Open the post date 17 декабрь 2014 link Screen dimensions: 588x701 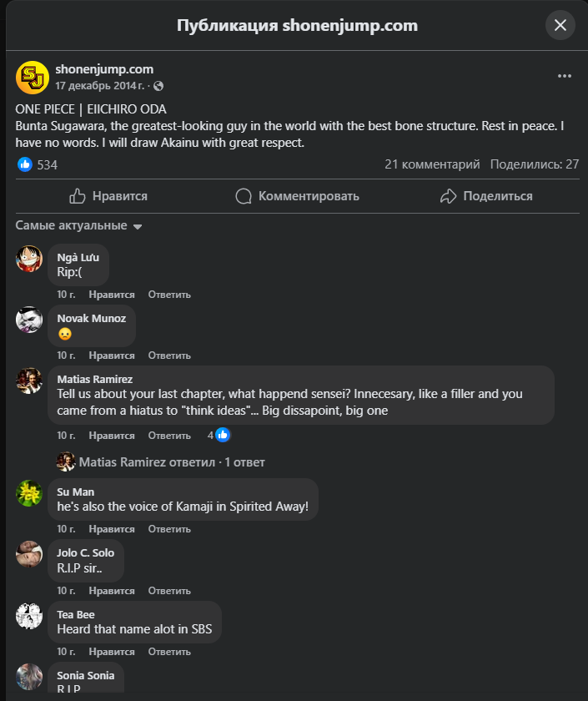pyautogui.click(x=102, y=86)
